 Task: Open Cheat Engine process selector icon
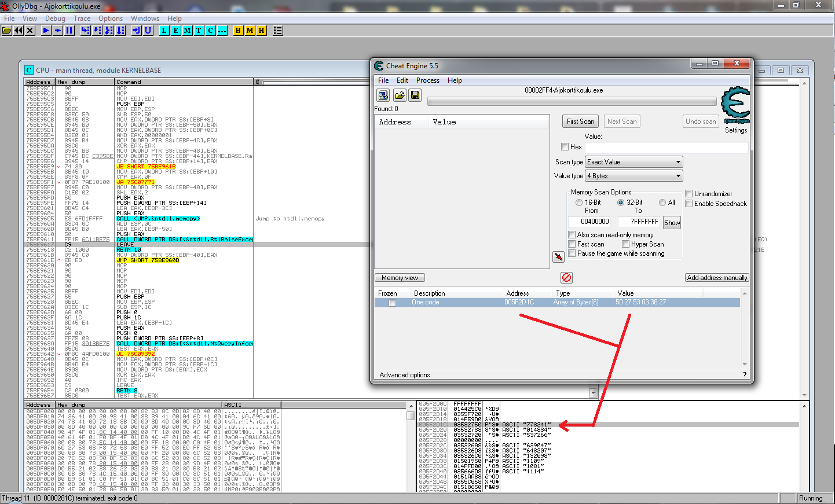tap(383, 95)
